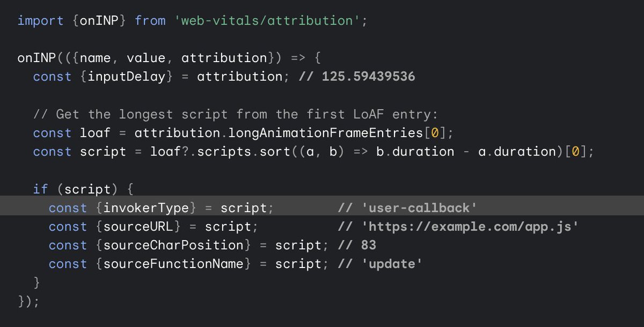Click 'b.duration' in the sort comparator
Screen dimensions: 644x327
click(x=415, y=152)
